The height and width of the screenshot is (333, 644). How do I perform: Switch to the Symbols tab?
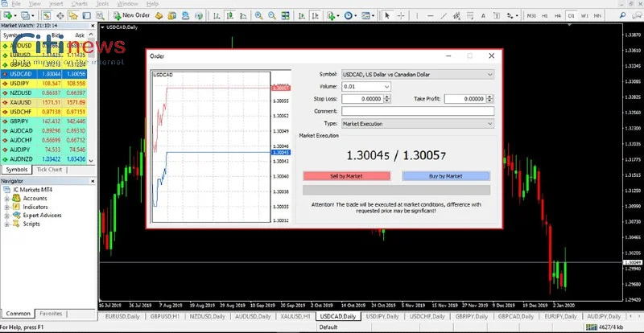16,170
